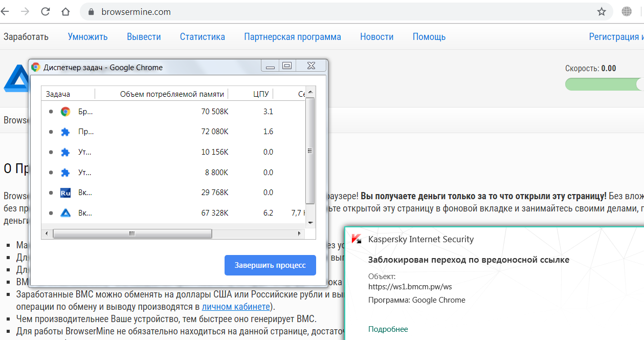Select the Chrome browser process row icon
This screenshot has width=644, height=340.
point(65,112)
